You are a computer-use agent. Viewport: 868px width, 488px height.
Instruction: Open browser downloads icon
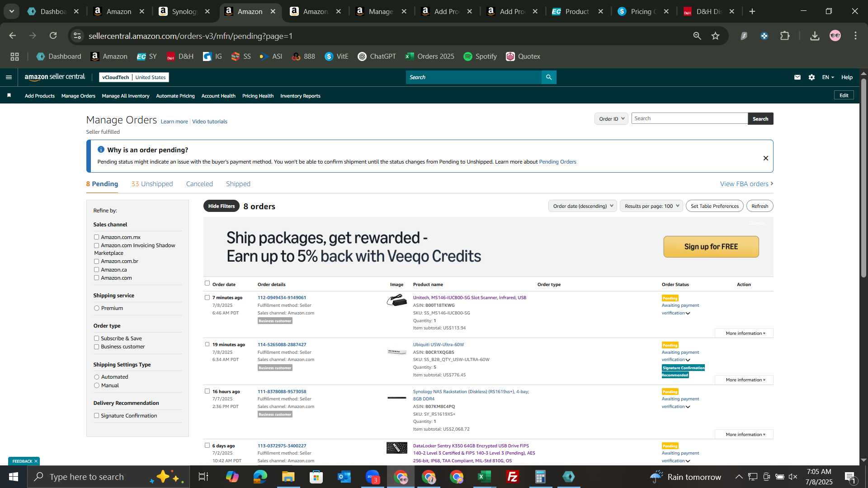click(x=815, y=36)
